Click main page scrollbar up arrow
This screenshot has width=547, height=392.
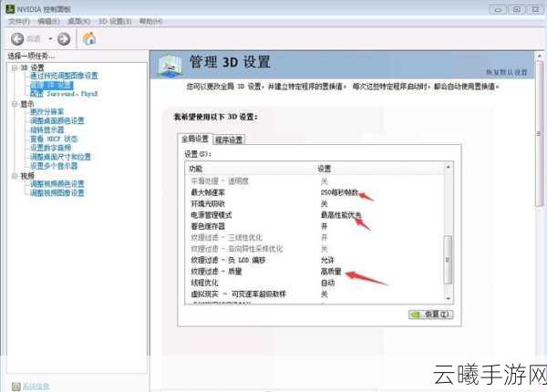point(540,56)
